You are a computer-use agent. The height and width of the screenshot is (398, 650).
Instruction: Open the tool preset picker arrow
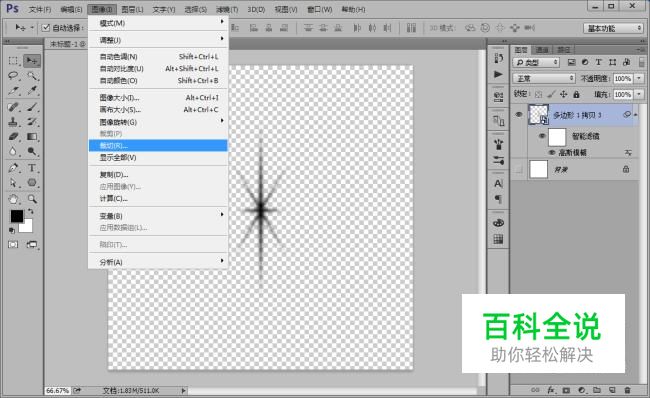click(x=32, y=28)
